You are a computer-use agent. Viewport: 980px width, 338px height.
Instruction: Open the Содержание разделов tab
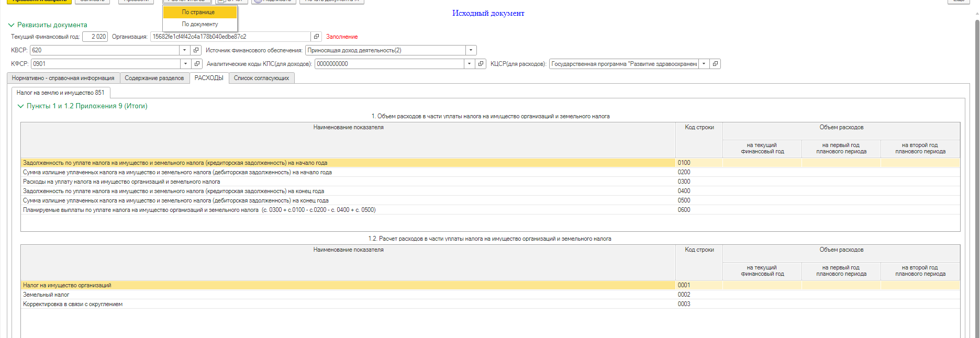click(154, 78)
